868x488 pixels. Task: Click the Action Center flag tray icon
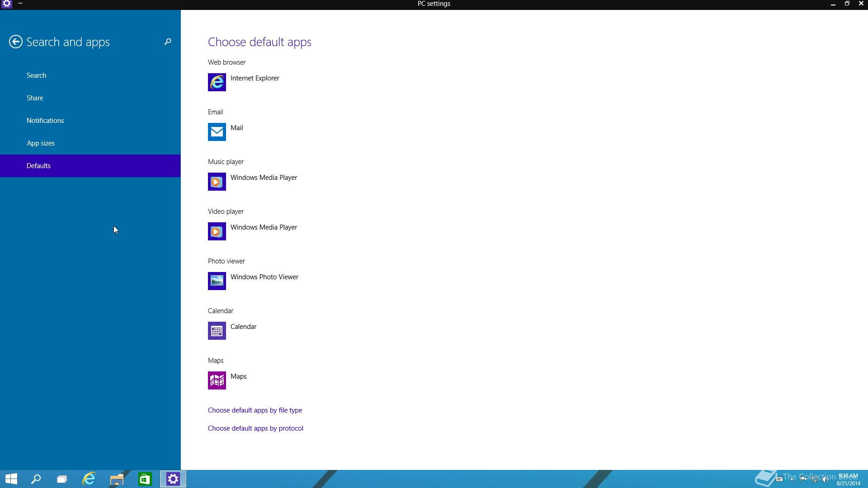click(803, 479)
